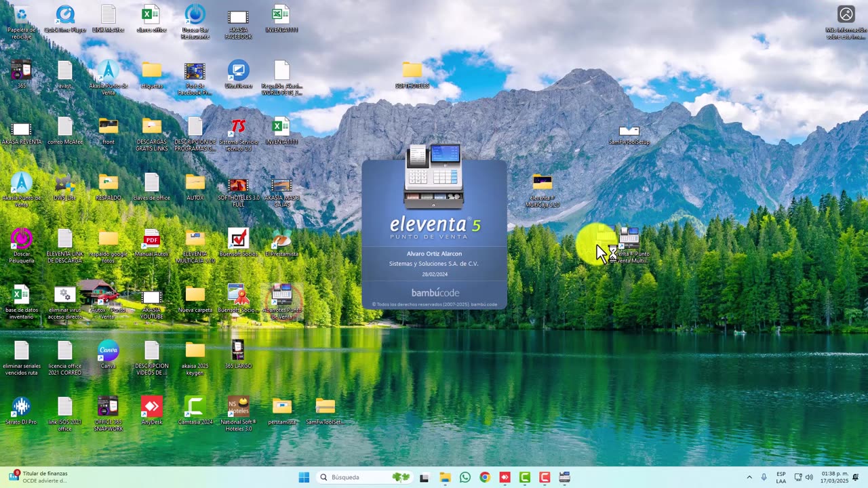Select the perstamista folder
The height and width of the screenshot is (488, 868).
(281, 411)
